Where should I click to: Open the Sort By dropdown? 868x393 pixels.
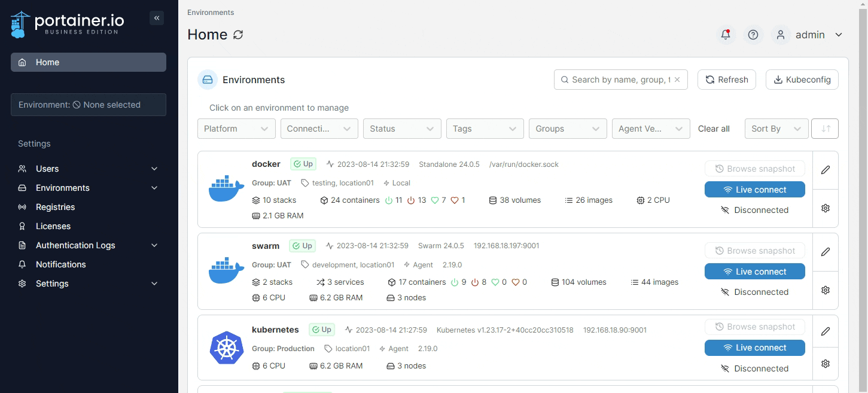point(776,129)
